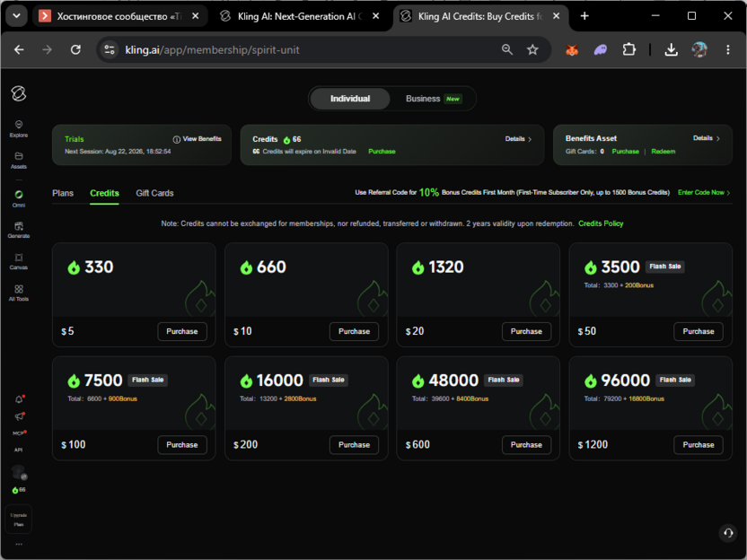The width and height of the screenshot is (747, 560).
Task: Close the Kling AI Credits tab
Action: pos(556,16)
